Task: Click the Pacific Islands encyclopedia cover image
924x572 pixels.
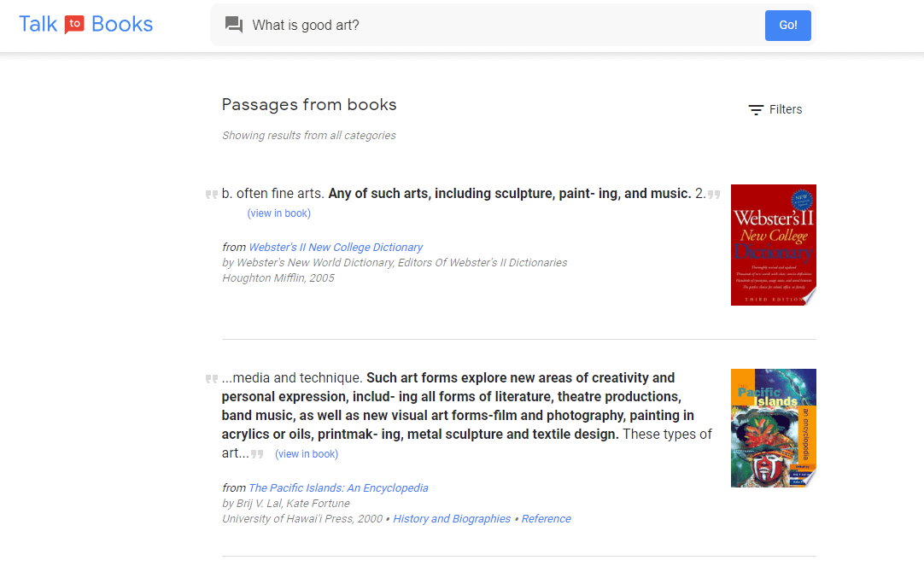Action: [x=773, y=428]
